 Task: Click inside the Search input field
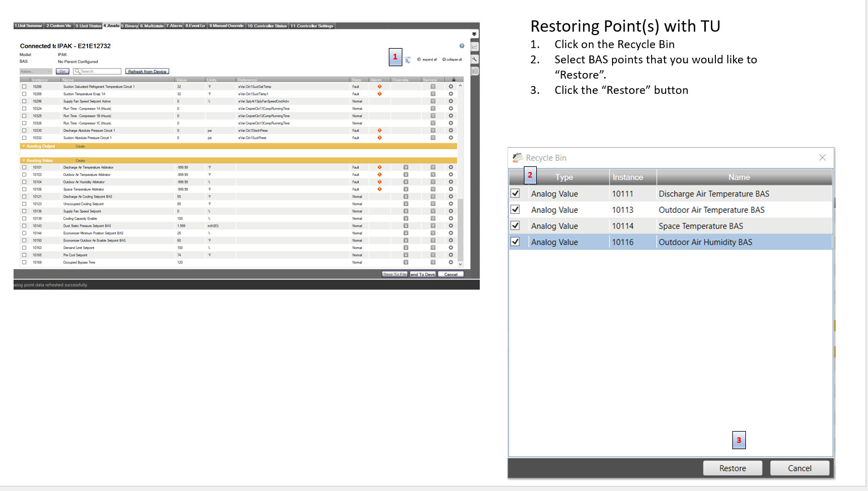(99, 71)
